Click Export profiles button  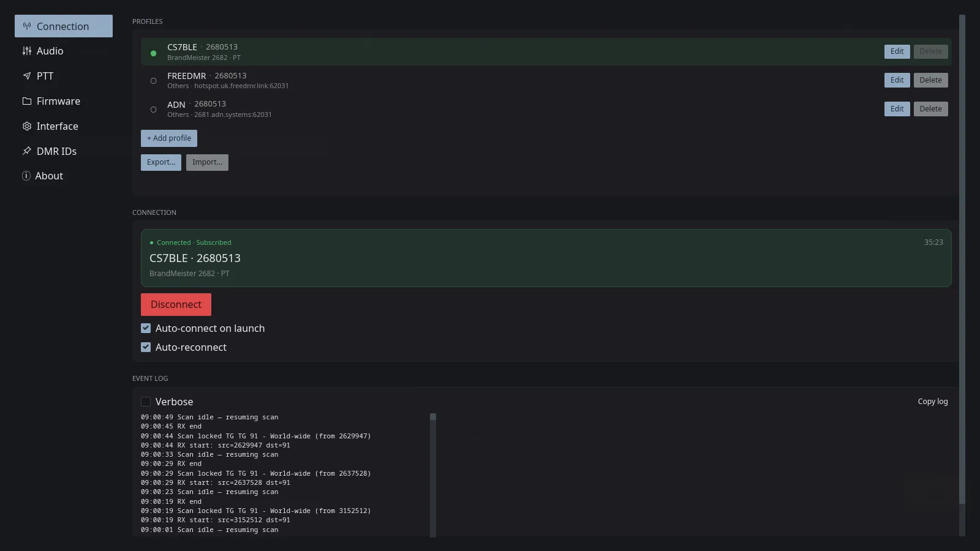tap(161, 162)
